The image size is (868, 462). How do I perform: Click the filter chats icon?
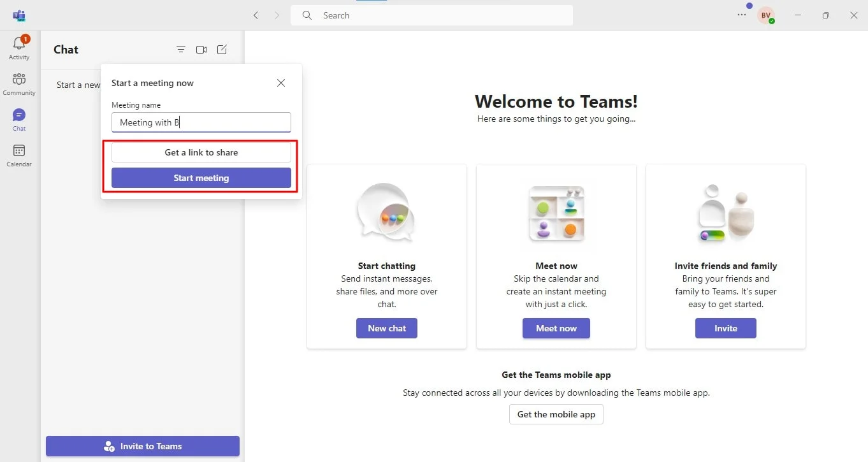tap(181, 50)
